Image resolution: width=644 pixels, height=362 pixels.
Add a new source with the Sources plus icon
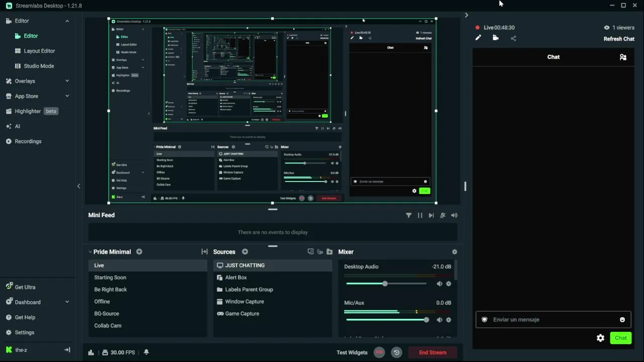coord(245,252)
